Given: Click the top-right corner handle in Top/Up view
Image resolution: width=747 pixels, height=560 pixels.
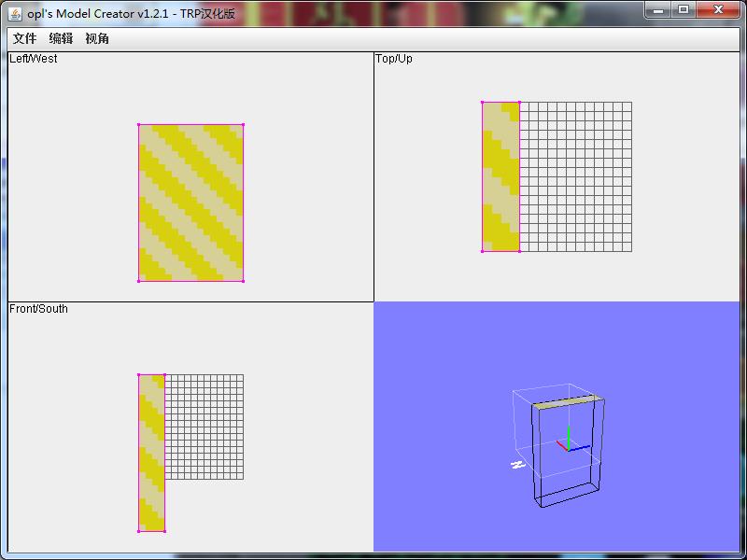Looking at the screenshot, I should [x=519, y=103].
